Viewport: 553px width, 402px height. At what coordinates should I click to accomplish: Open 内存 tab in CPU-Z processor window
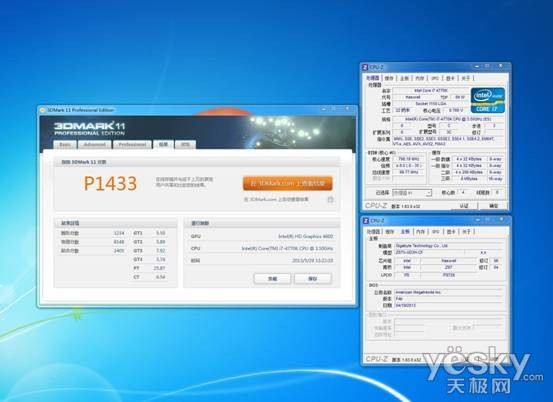pyautogui.click(x=420, y=78)
